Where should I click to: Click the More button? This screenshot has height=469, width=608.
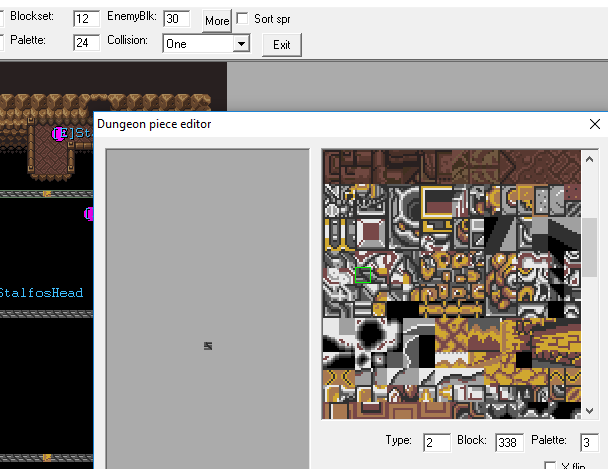[x=217, y=21]
